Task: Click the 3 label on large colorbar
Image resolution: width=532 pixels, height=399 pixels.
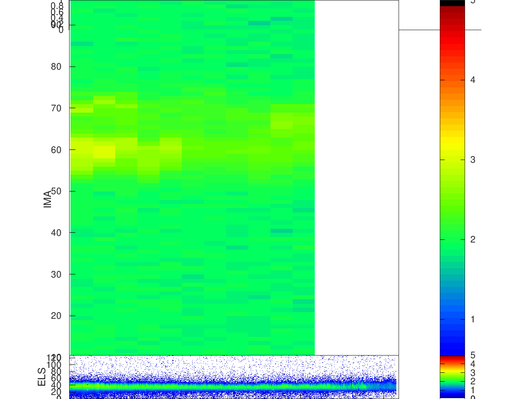Action: coord(473,160)
